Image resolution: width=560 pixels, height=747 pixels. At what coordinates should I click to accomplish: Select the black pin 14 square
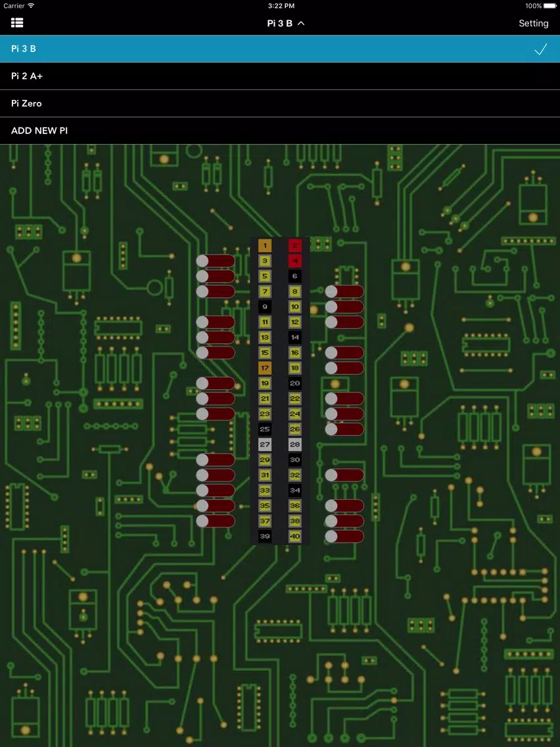294,337
